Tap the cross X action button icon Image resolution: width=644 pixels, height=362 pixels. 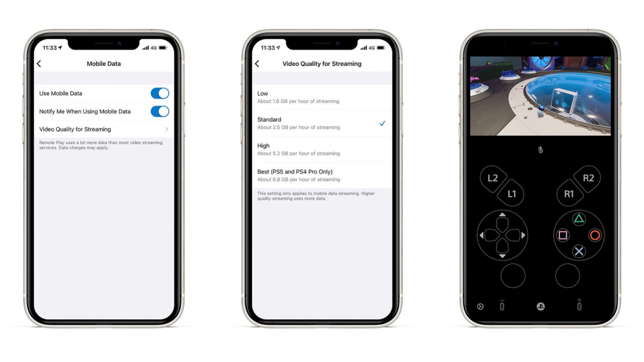(x=578, y=251)
